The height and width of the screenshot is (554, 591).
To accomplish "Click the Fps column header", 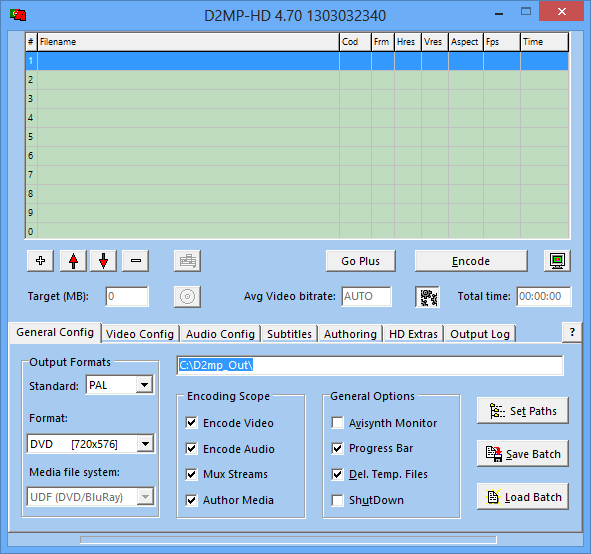I will 502,42.
